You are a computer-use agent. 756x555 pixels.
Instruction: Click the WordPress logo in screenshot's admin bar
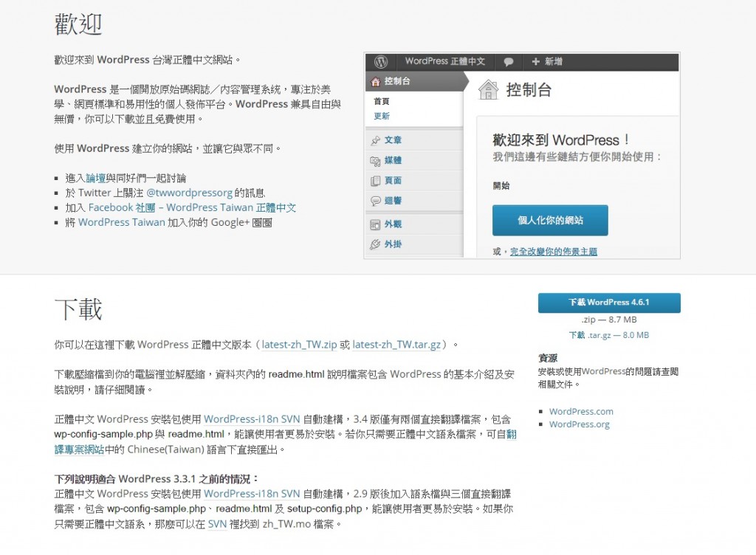pos(381,62)
